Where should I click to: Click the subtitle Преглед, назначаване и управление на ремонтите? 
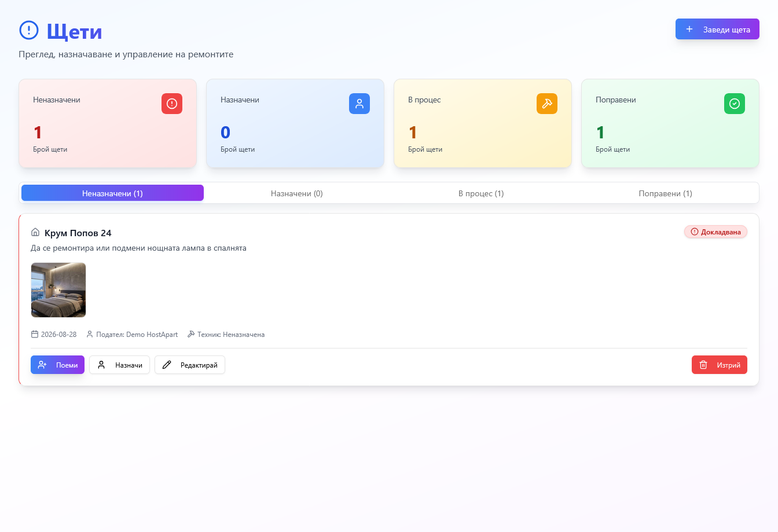126,54
